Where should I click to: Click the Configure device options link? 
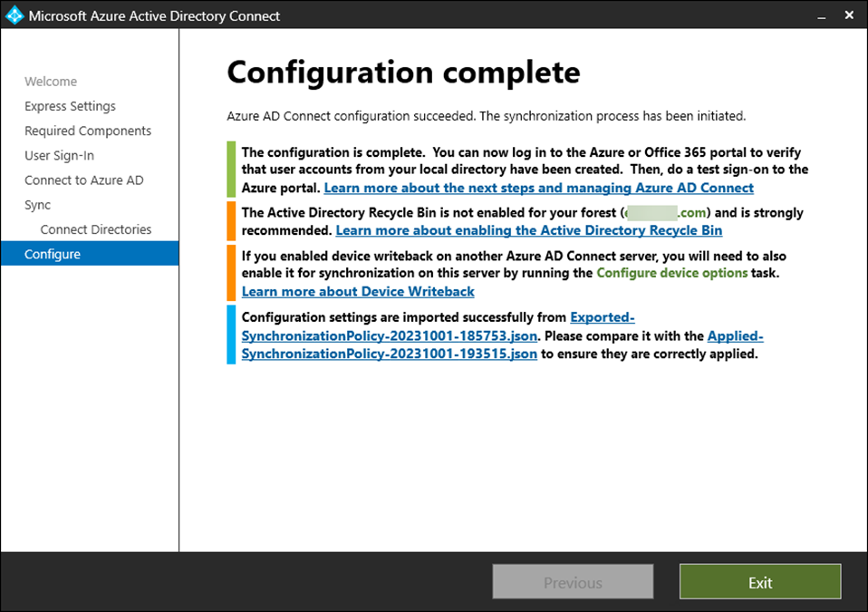pyautogui.click(x=671, y=272)
